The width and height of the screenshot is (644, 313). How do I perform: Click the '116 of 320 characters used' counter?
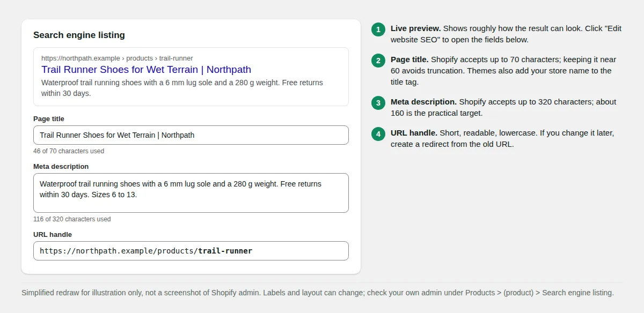[72, 219]
